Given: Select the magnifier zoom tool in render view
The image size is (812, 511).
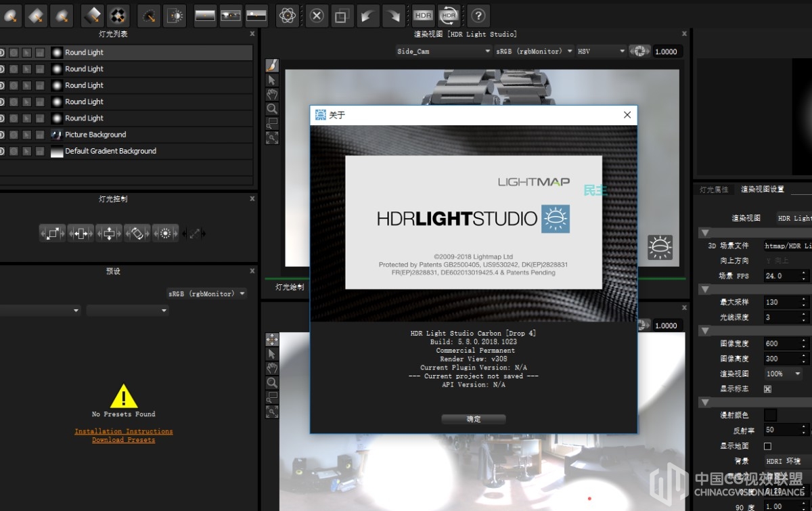Looking at the screenshot, I should pyautogui.click(x=271, y=108).
